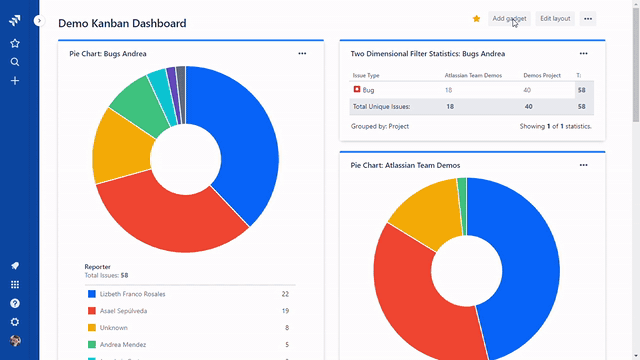Screen dimensions: 640x360
Task: Open the user profile avatar
Action: coord(15,341)
